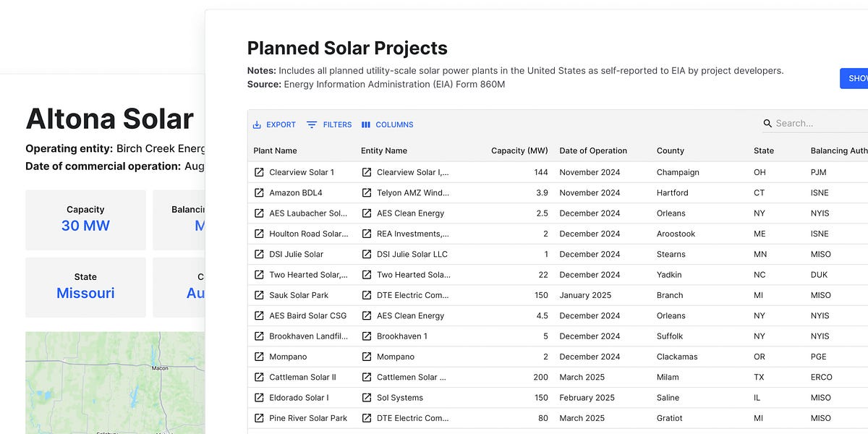Click the magnifier icon in the search box
Screen dimensions: 868x434
(767, 124)
